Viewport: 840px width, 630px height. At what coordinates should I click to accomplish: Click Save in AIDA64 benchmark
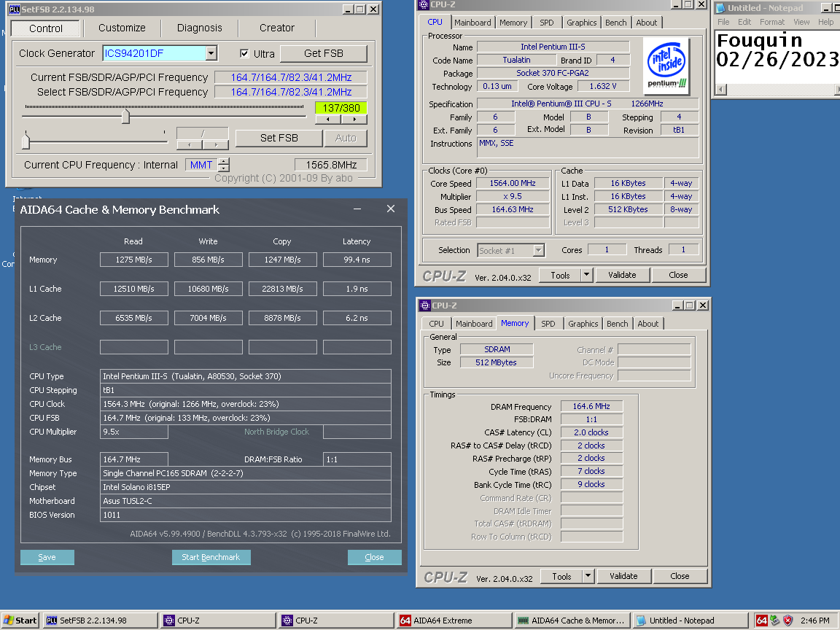point(47,557)
